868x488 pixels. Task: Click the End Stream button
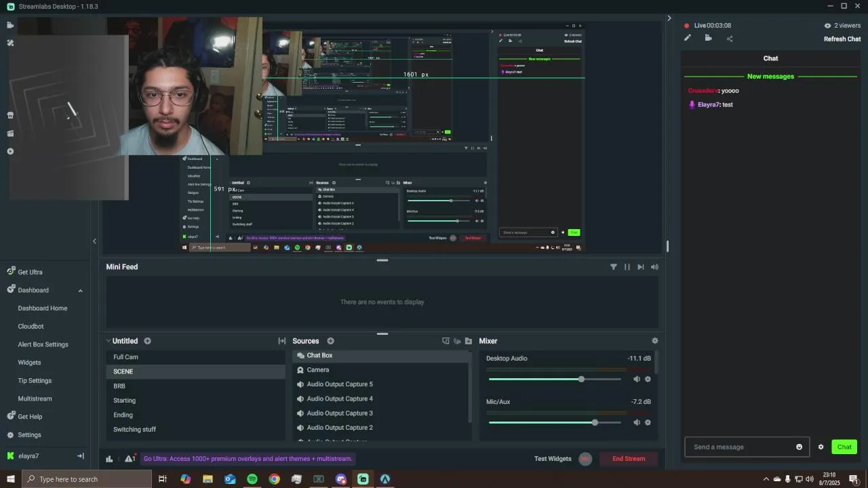629,459
